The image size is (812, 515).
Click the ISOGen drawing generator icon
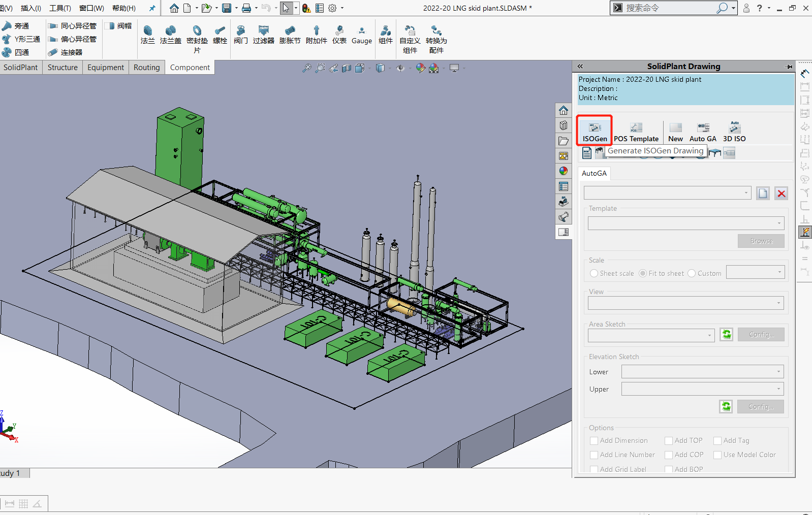[595, 131]
